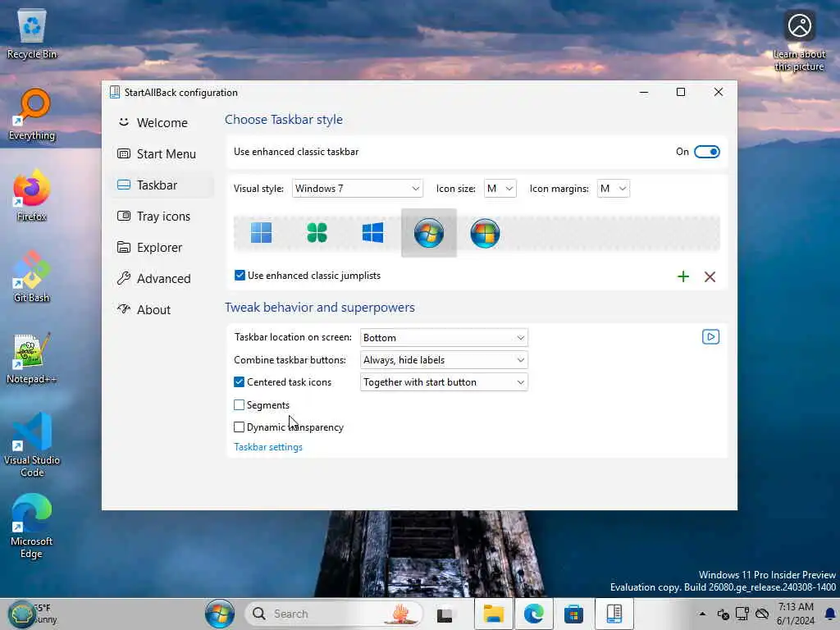The width and height of the screenshot is (840, 630).
Task: Open Icon margins dropdown
Action: [613, 189]
